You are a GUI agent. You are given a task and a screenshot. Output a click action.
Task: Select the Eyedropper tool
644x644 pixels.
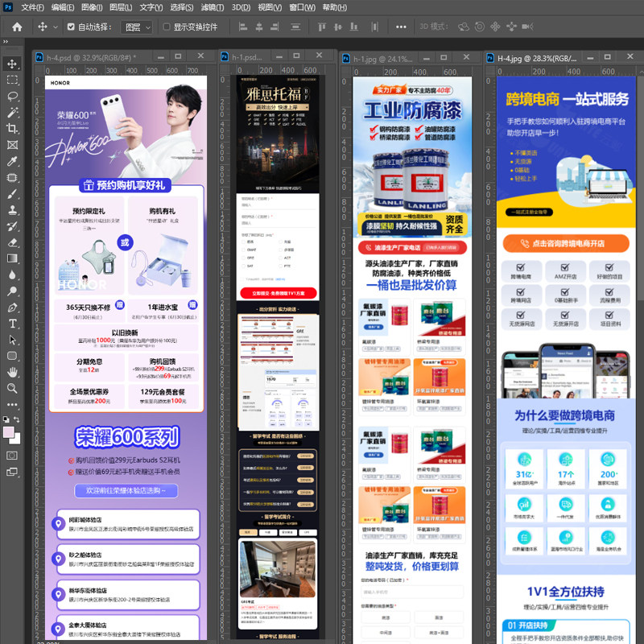12,161
